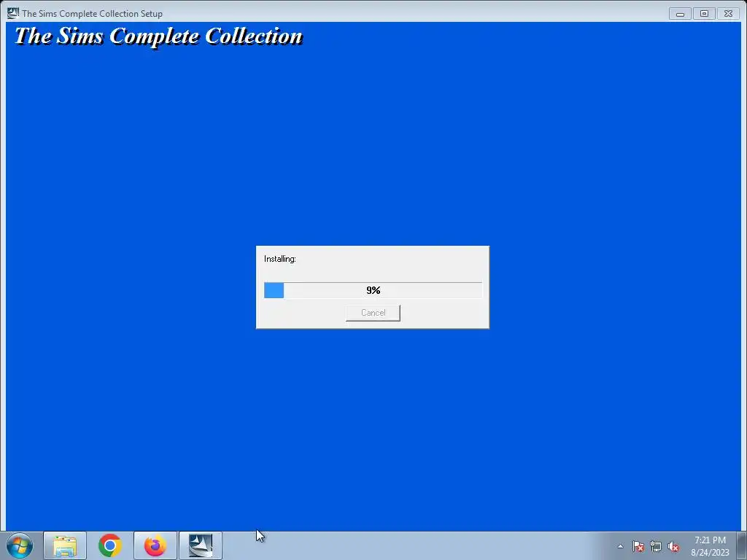The width and height of the screenshot is (747, 560).
Task: Click the title bar text 'The Sims Complete Collection Setup'
Action: tap(93, 14)
